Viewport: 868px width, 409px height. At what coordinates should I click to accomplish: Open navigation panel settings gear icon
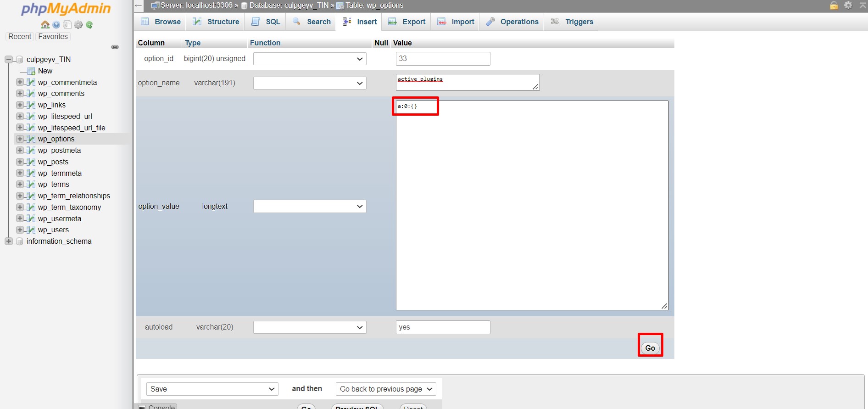point(78,25)
